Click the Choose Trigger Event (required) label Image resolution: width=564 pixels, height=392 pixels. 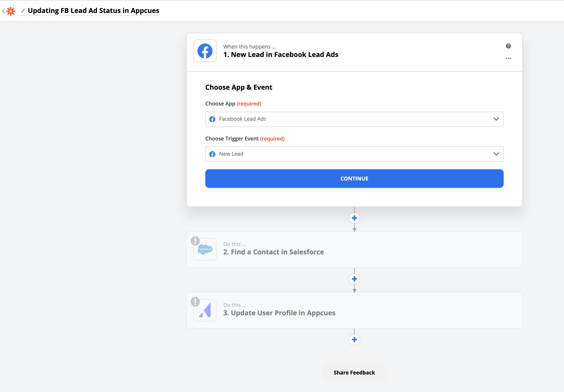245,139
